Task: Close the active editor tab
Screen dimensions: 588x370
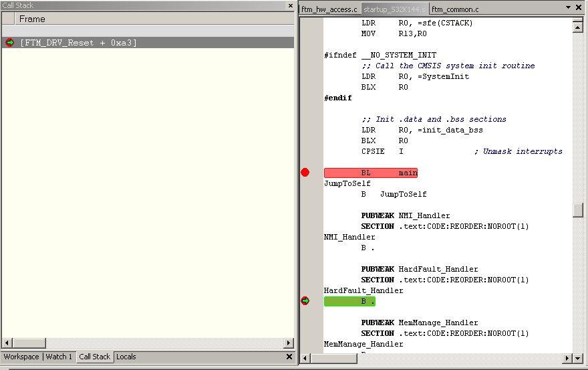Action: tap(579, 7)
